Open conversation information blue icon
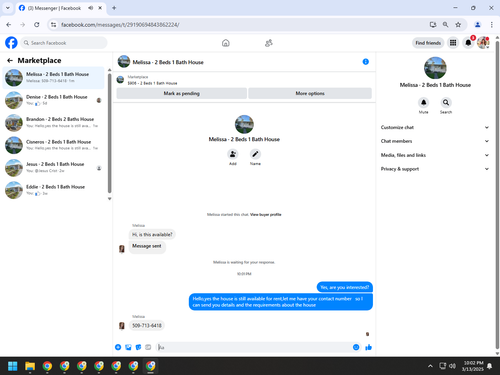Viewport: 500px width, 375px height. pyautogui.click(x=366, y=62)
